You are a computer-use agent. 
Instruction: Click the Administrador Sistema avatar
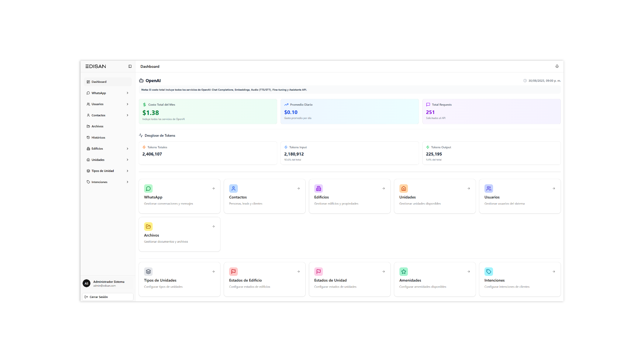coord(87,283)
